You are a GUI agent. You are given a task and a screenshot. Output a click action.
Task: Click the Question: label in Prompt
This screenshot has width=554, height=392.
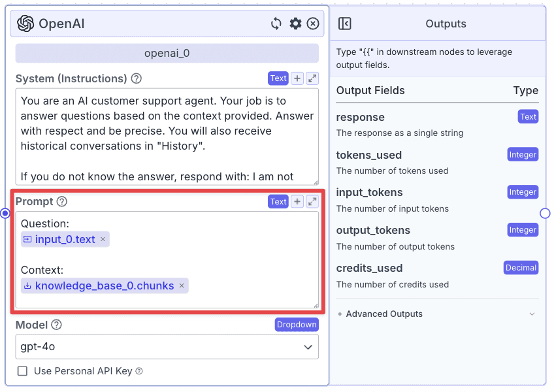pos(45,223)
